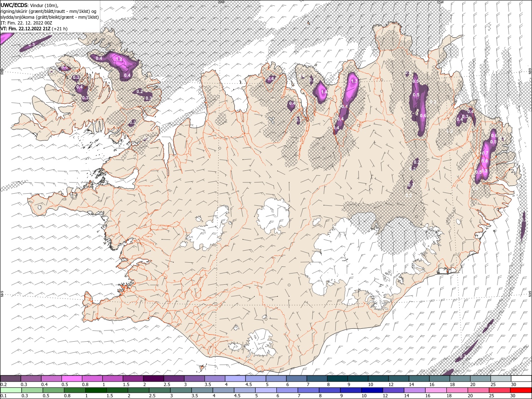Click the '0.2' label under the snow legend
532x399 pixels.
pos(3,384)
